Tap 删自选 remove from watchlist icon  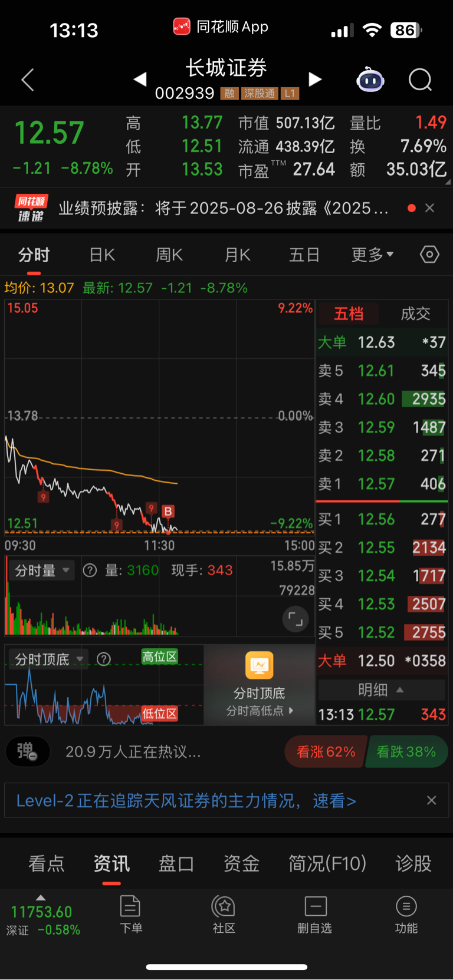(x=315, y=915)
